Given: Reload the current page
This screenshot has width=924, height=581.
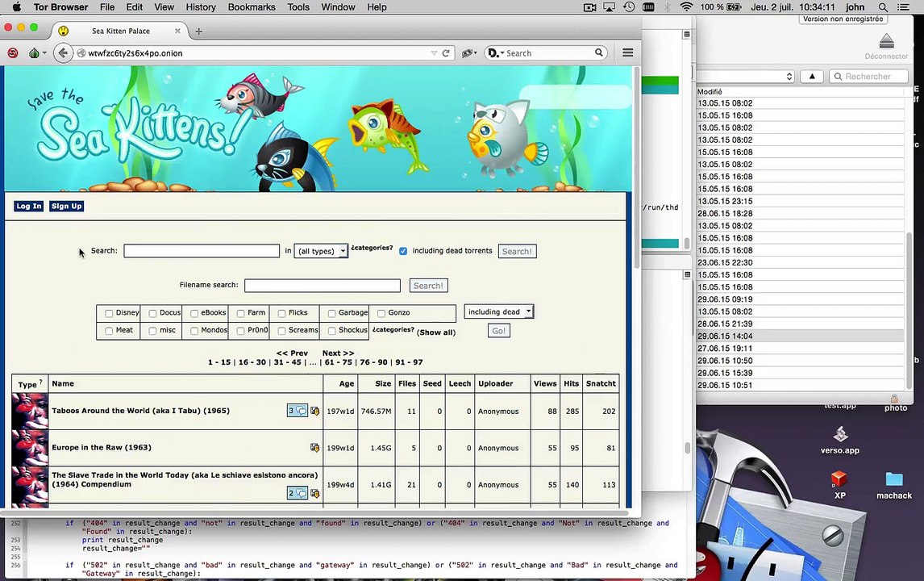Looking at the screenshot, I should pyautogui.click(x=445, y=53).
